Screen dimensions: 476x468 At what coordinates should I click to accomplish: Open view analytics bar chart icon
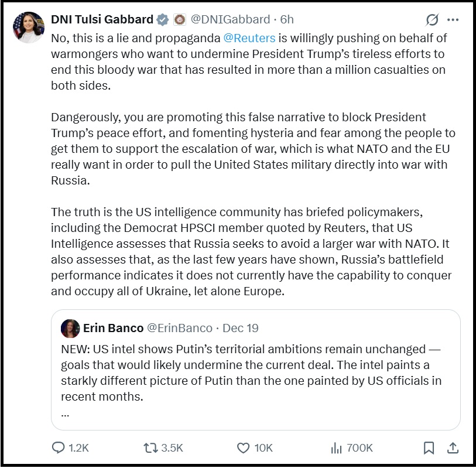click(x=336, y=448)
